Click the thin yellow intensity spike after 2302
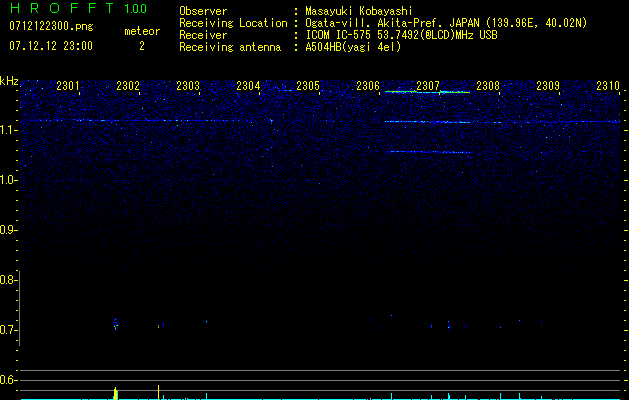The image size is (629, 400). click(x=158, y=392)
